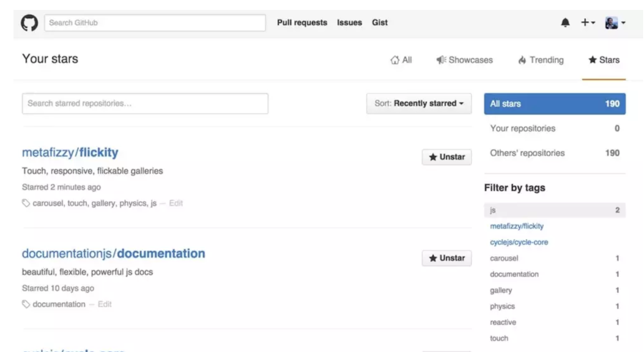644x352 pixels.
Task: Open metafizzy/flickity under js tag
Action: 517,226
